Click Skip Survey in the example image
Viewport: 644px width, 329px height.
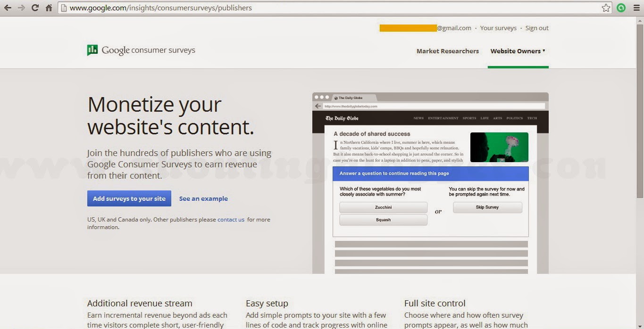click(x=487, y=207)
